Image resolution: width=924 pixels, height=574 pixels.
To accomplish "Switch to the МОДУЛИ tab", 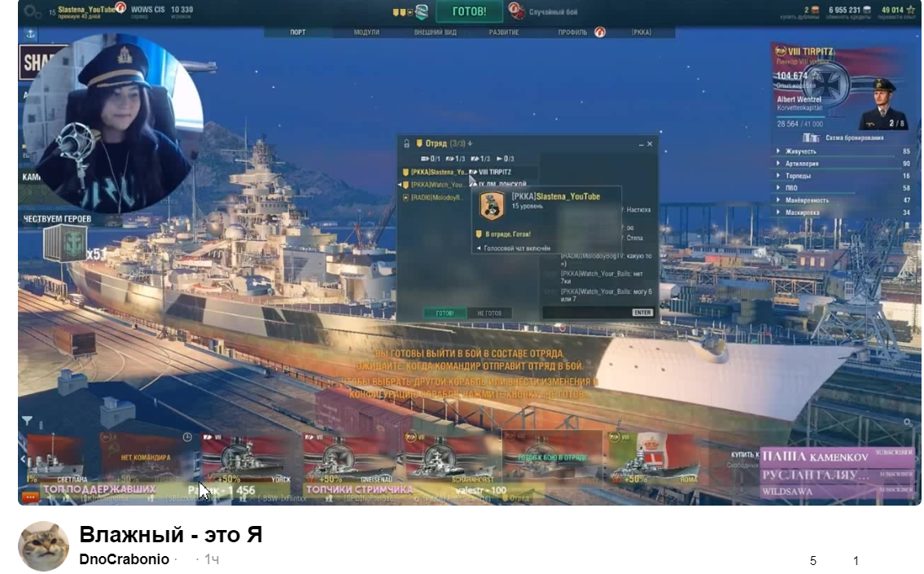I will (x=366, y=33).
